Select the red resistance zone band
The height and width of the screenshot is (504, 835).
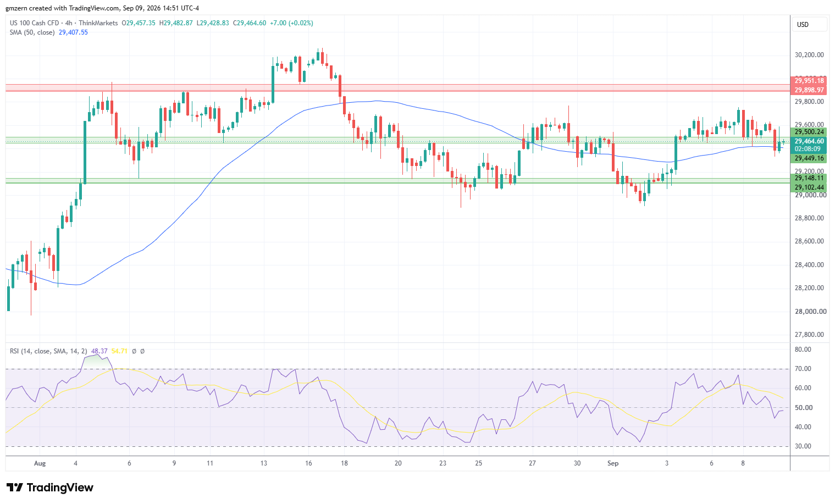tap(397, 88)
